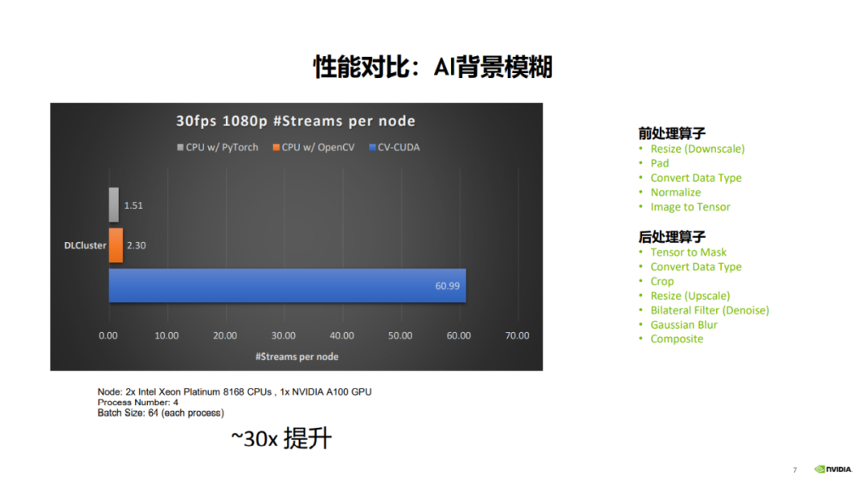The width and height of the screenshot is (868, 484).
Task: Click the Composite bullet item
Action: (677, 339)
